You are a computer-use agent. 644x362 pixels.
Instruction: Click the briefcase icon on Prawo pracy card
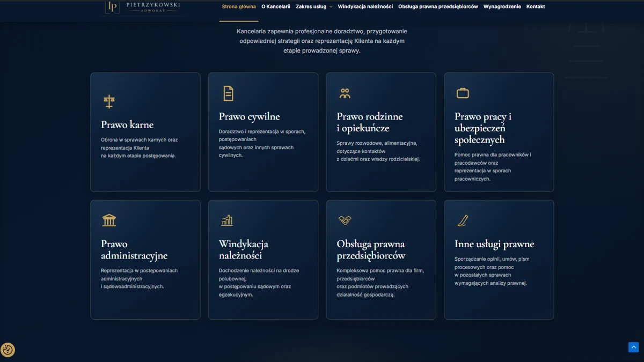click(463, 93)
